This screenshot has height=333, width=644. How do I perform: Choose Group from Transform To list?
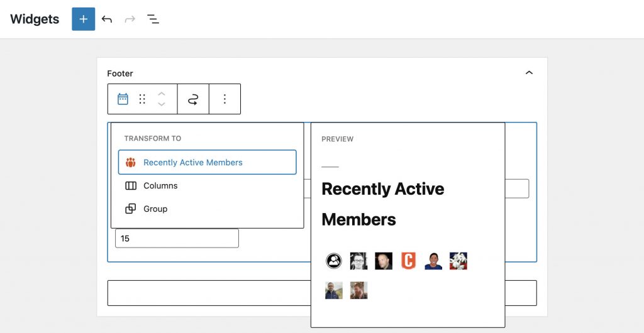pyautogui.click(x=155, y=209)
